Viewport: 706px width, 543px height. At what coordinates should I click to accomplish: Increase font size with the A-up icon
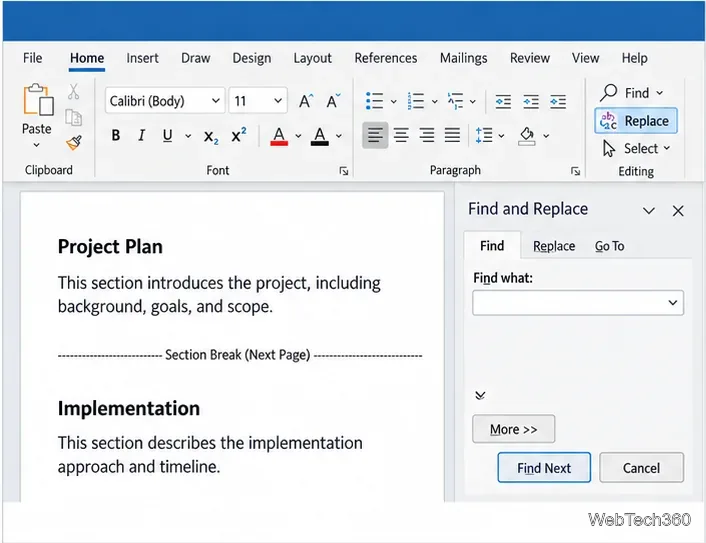tap(306, 101)
